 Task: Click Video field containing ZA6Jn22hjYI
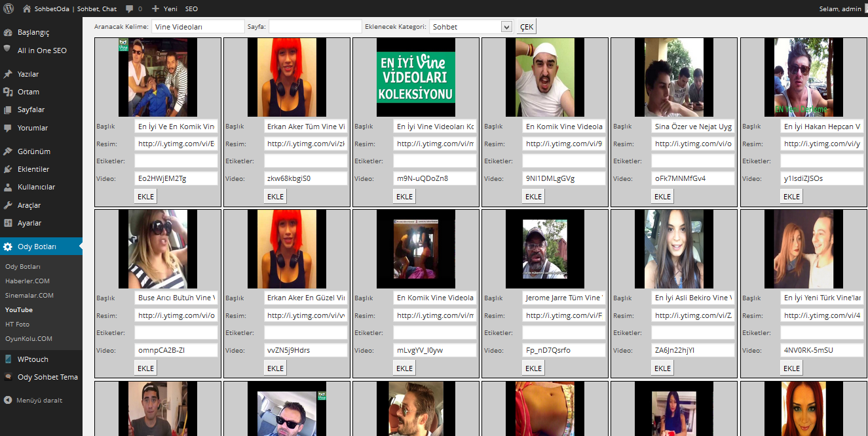(x=693, y=350)
